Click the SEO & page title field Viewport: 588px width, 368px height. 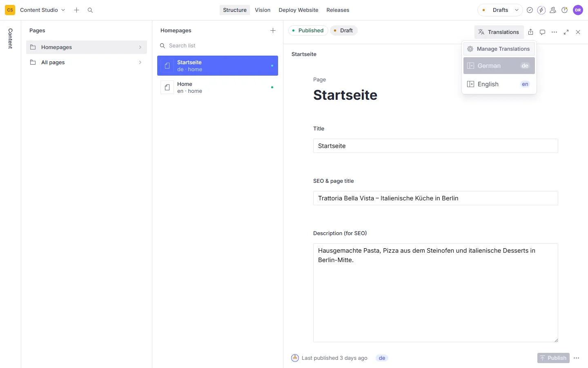[x=436, y=198]
